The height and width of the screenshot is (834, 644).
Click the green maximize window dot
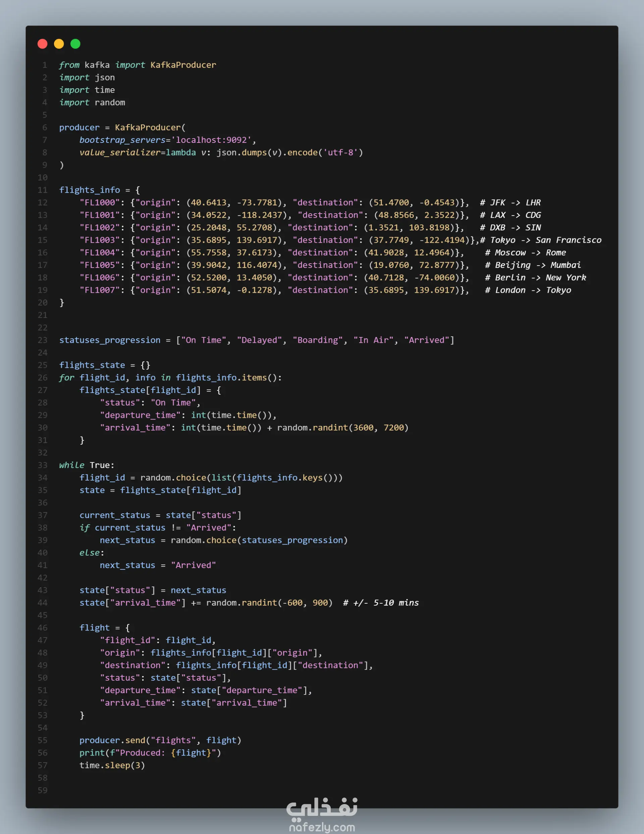pyautogui.click(x=75, y=44)
